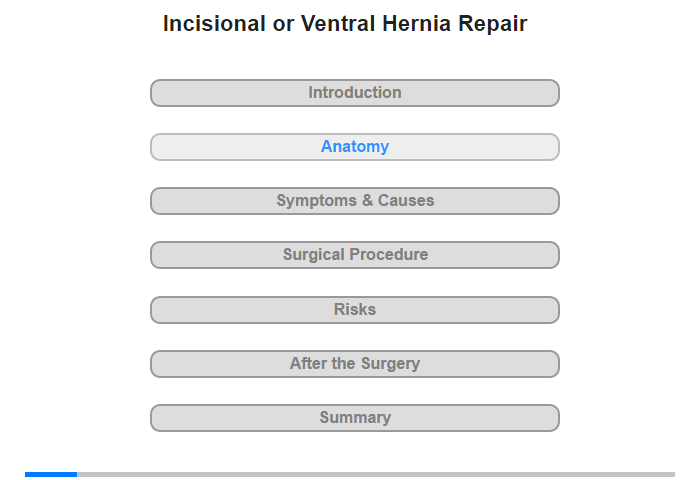Start the Surgical Procedure chapter

pos(355,255)
